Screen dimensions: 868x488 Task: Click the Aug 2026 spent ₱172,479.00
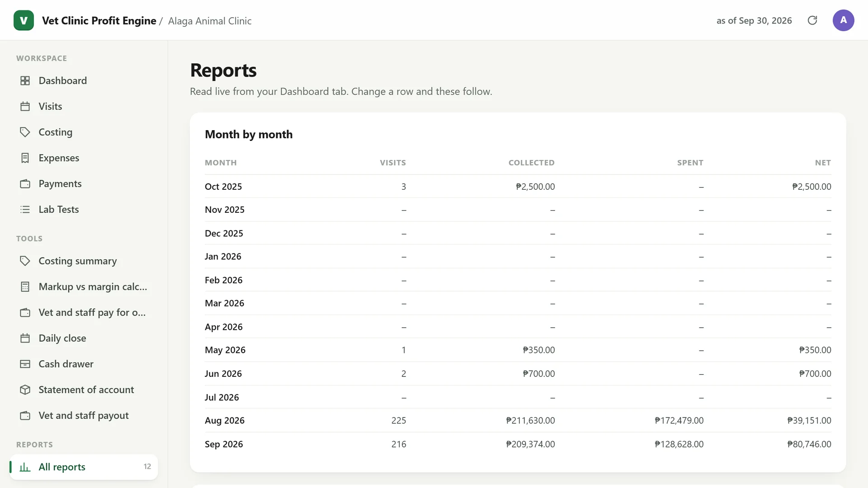pos(679,421)
